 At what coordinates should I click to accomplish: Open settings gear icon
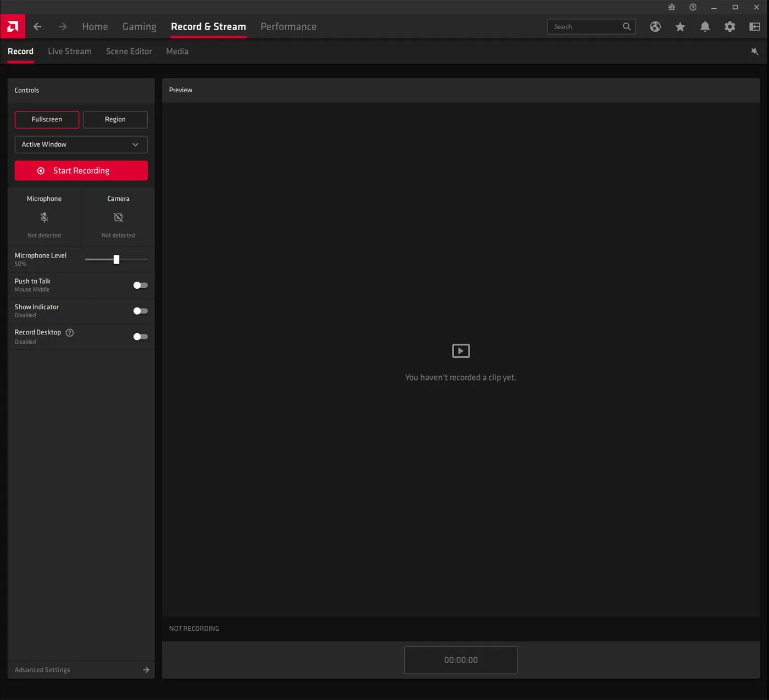729,26
